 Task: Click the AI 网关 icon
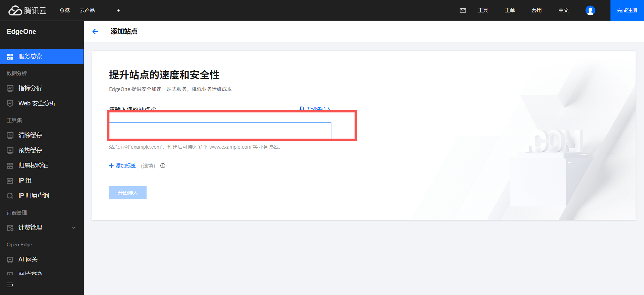tap(10, 259)
